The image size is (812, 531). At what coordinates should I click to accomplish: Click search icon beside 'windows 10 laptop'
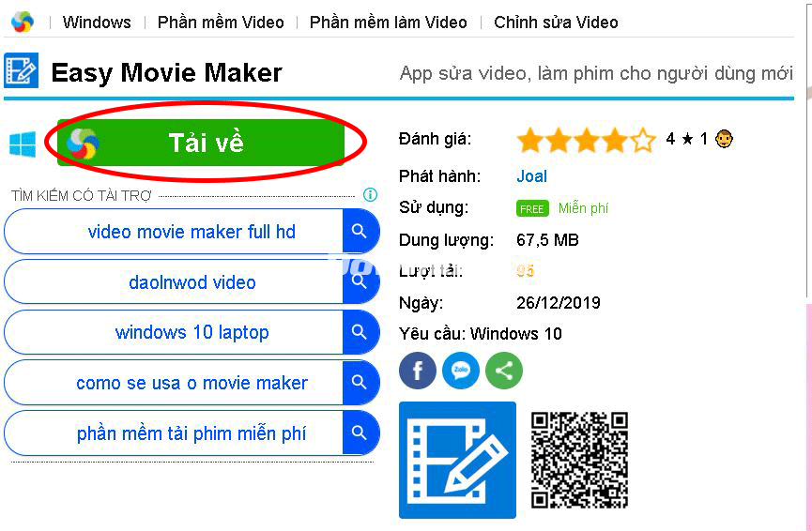point(360,332)
